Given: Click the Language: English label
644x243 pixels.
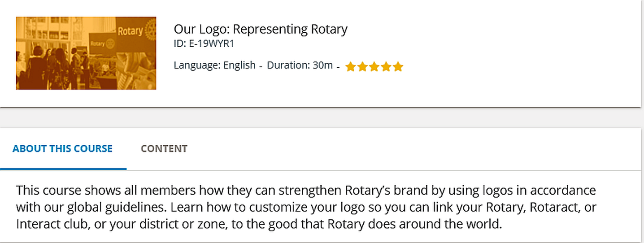Looking at the screenshot, I should (214, 65).
